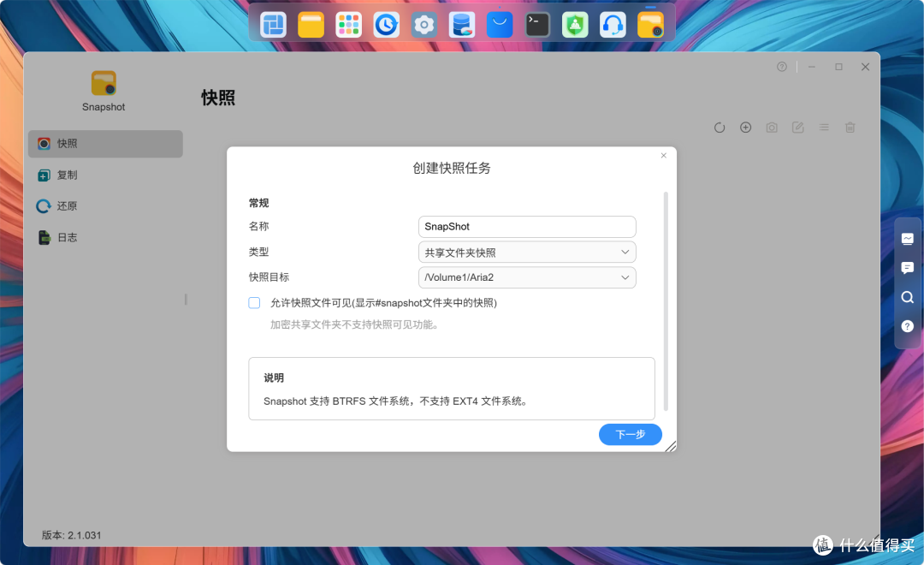
Task: Open the settings gear dock icon
Action: point(423,25)
